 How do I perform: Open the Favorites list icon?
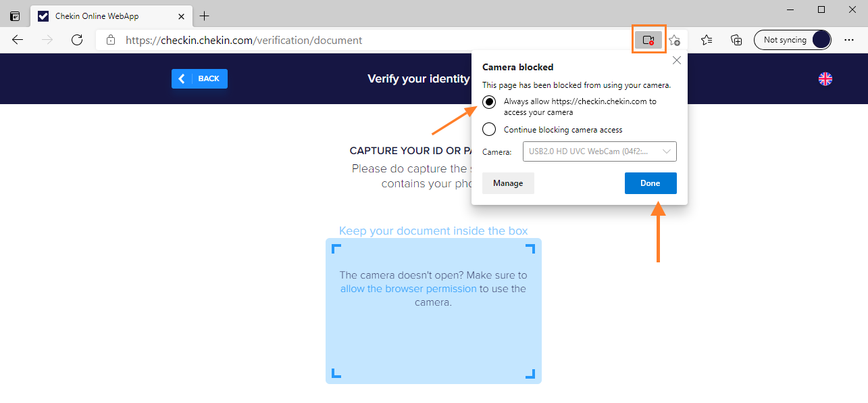707,40
